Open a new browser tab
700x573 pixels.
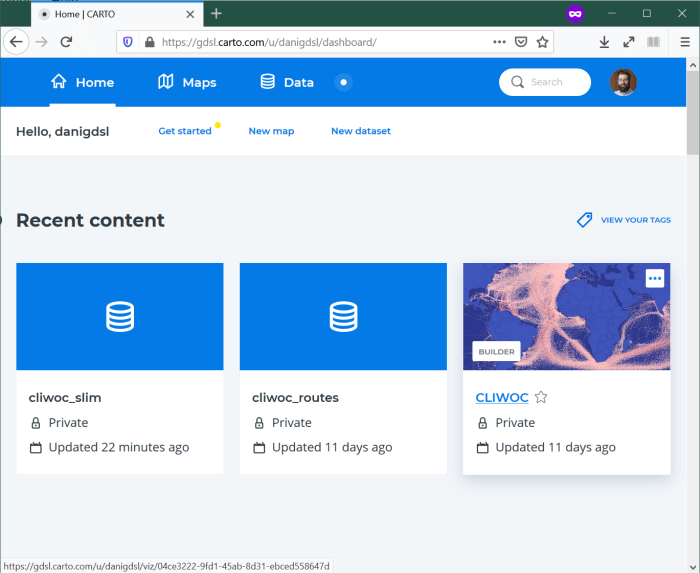pos(216,14)
